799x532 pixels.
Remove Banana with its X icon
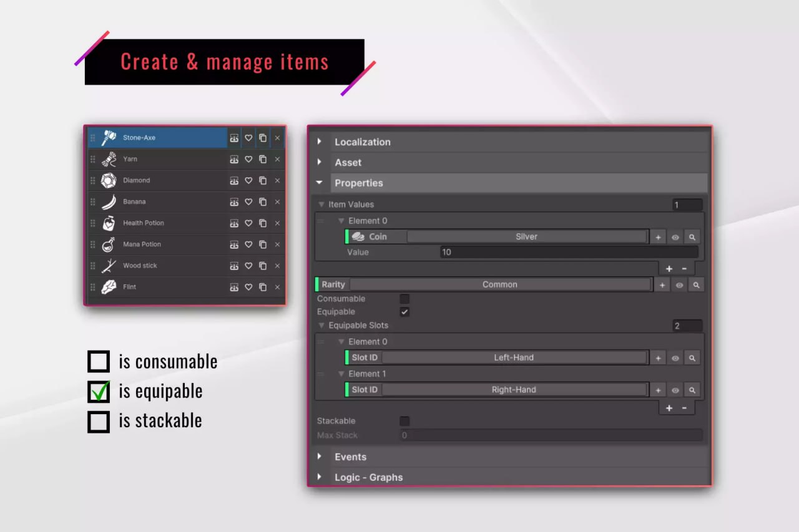pyautogui.click(x=277, y=202)
